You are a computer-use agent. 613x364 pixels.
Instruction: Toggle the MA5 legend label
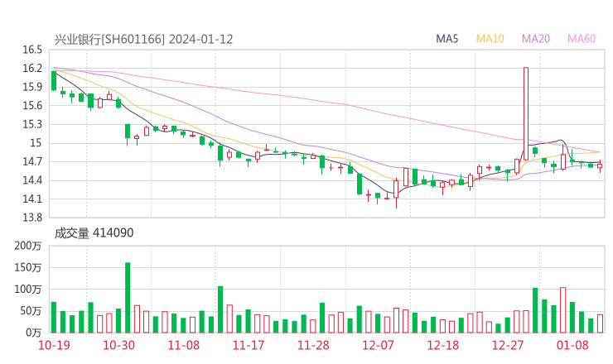coord(446,39)
